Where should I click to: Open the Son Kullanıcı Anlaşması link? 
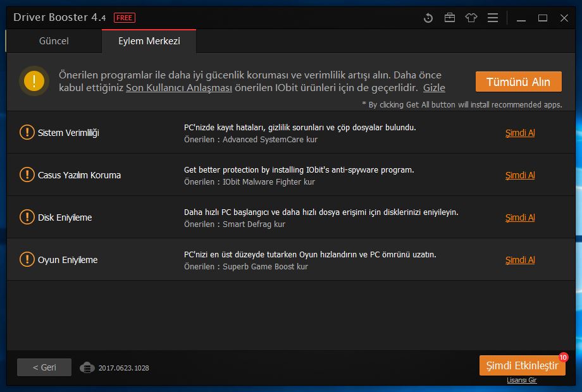[179, 88]
